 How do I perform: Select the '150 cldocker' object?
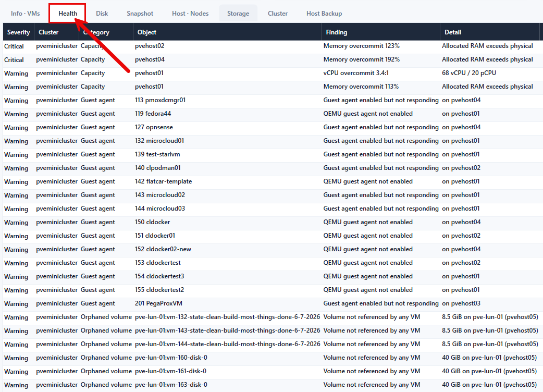point(152,222)
